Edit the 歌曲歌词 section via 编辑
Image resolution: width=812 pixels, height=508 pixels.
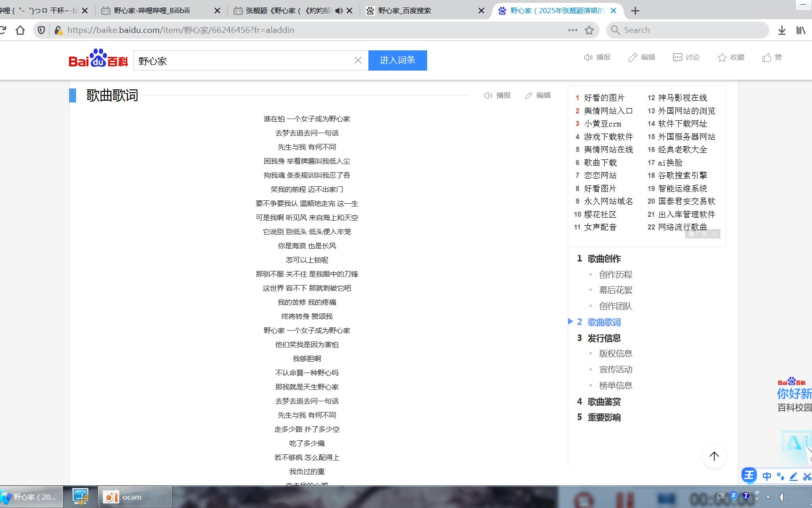point(538,95)
